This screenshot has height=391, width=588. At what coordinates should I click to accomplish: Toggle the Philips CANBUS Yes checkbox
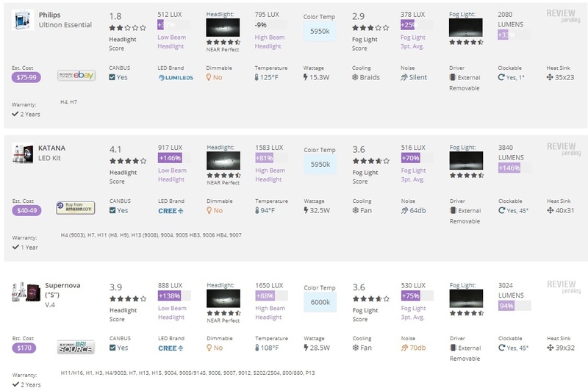pos(112,77)
